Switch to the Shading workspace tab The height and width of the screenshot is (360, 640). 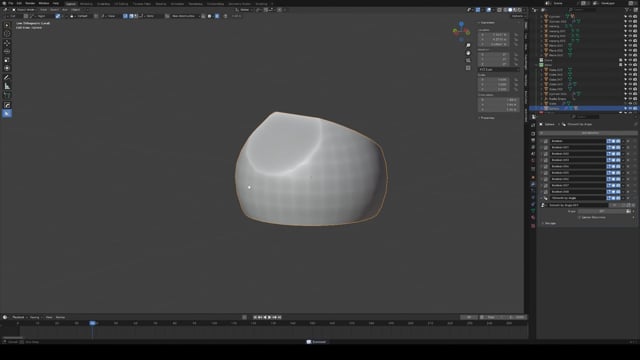click(x=161, y=4)
